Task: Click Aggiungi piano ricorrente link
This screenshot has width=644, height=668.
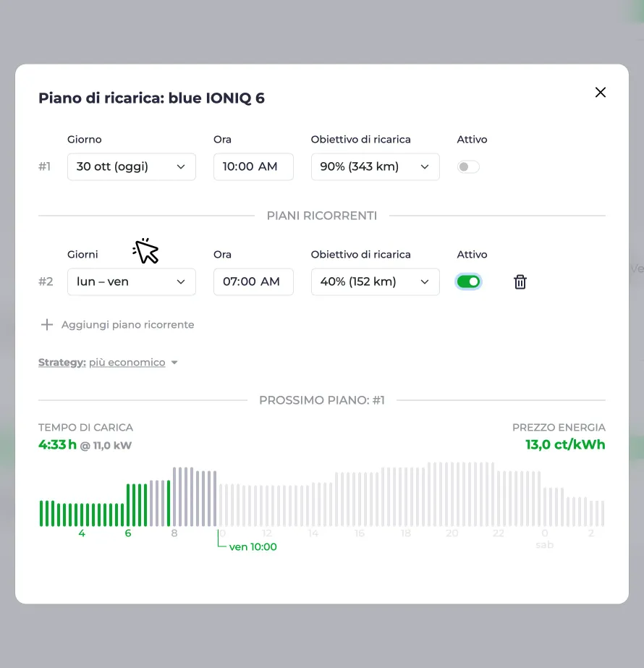Action: 128,325
